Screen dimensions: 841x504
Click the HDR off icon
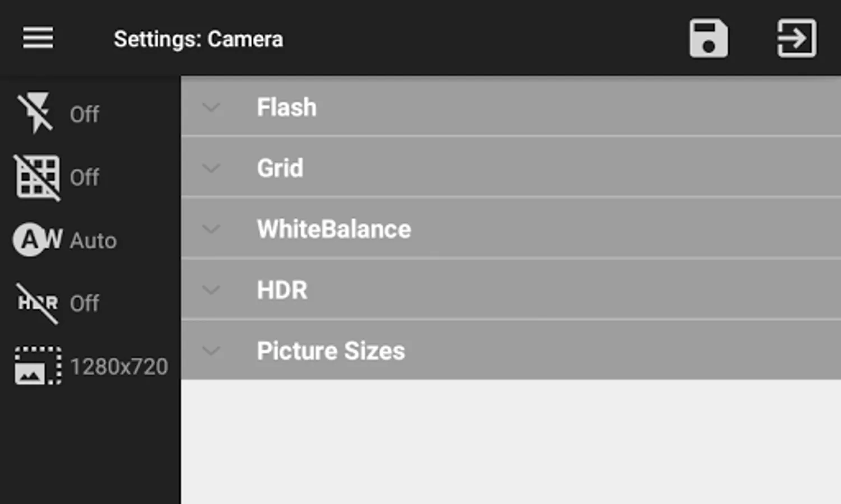[x=37, y=303]
